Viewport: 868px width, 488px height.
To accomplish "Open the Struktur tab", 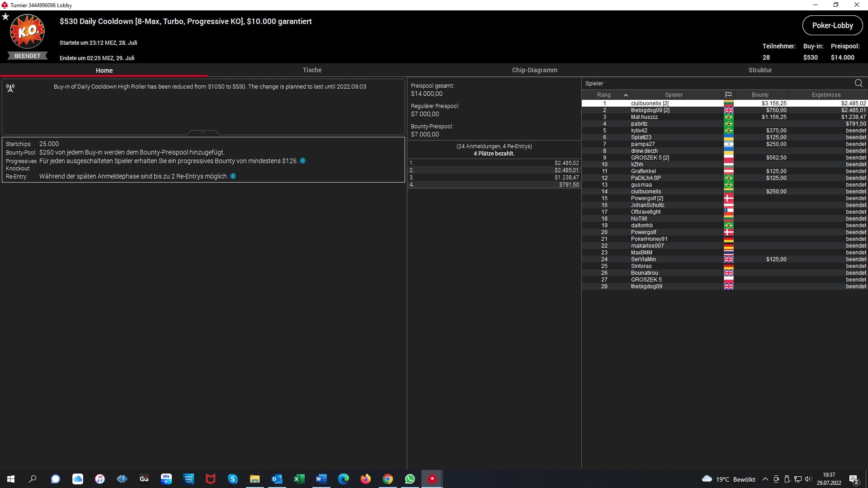I will click(760, 70).
